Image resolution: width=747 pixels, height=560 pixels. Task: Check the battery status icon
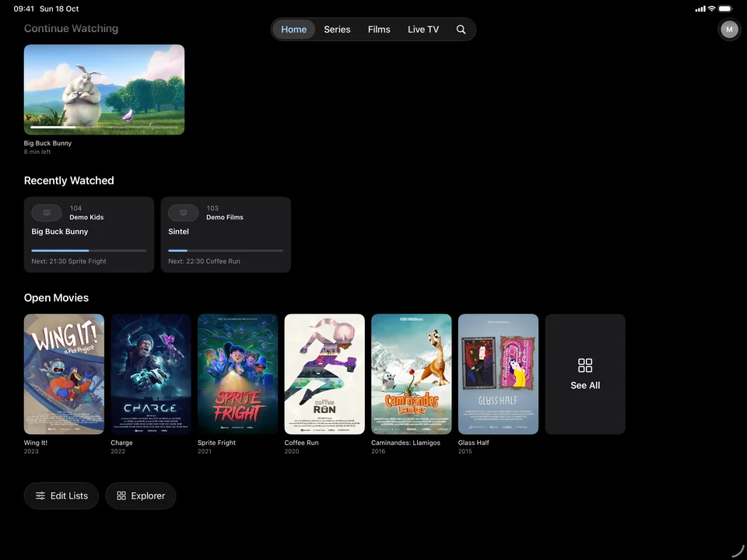[725, 9]
